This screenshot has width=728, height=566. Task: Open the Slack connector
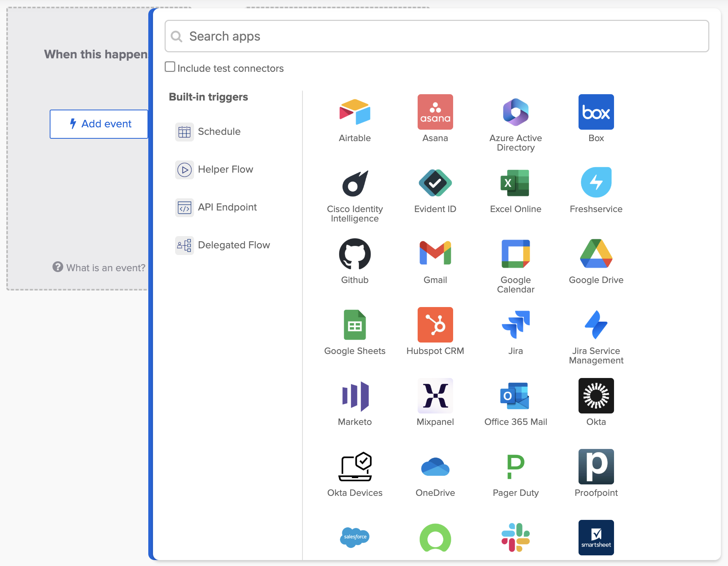(515, 538)
